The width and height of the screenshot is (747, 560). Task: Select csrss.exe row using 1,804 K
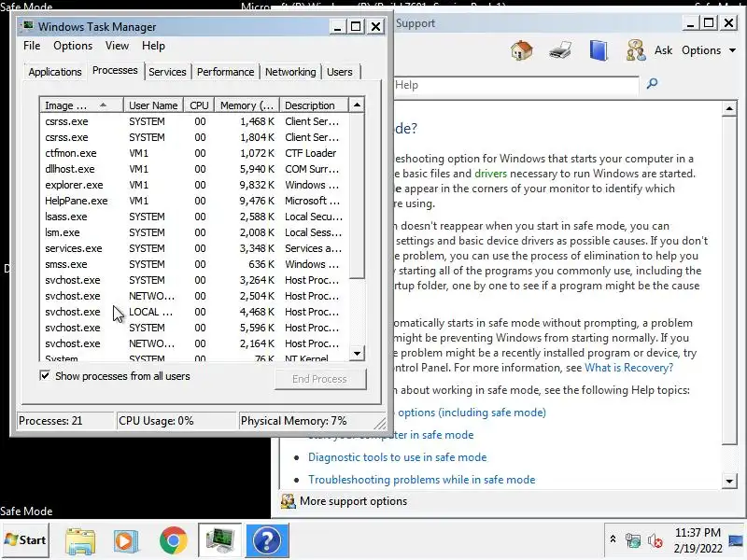(x=194, y=137)
